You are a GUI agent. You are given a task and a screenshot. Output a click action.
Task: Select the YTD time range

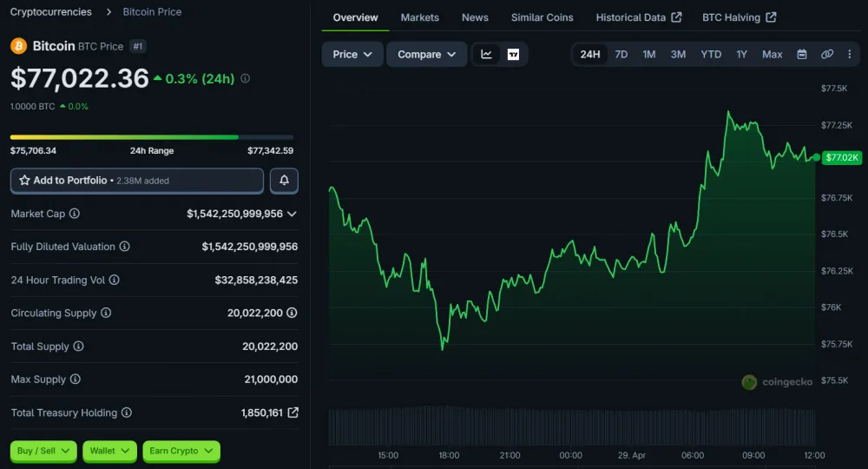click(x=711, y=54)
